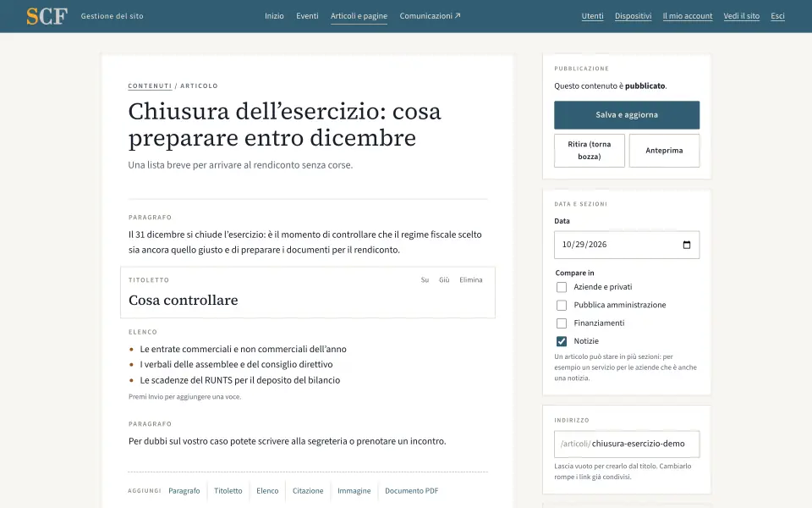Click paragraph 'Per dubbi sul vostro caso'
Screen dimensions: 812x508
tap(287, 442)
